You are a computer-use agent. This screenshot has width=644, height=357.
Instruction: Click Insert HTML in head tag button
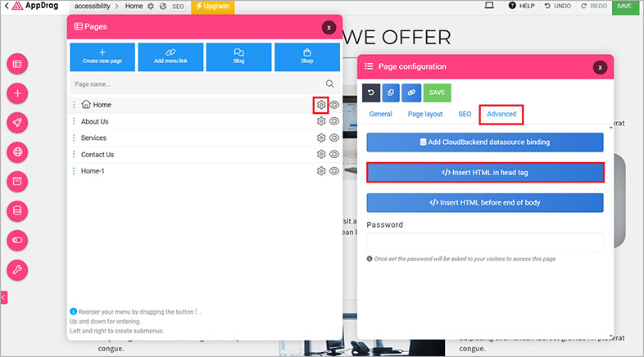point(485,172)
